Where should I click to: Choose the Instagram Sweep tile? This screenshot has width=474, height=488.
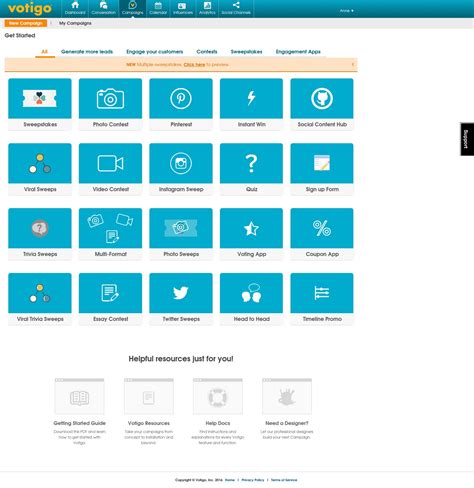click(x=181, y=169)
